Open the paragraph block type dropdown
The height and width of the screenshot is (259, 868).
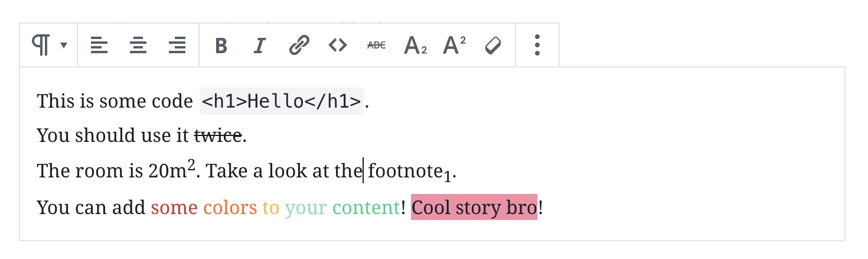tap(48, 45)
